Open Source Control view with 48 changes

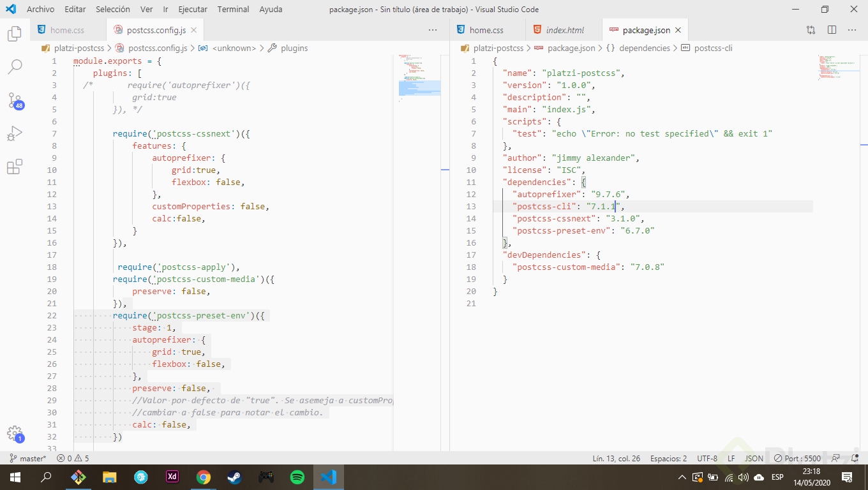click(14, 100)
